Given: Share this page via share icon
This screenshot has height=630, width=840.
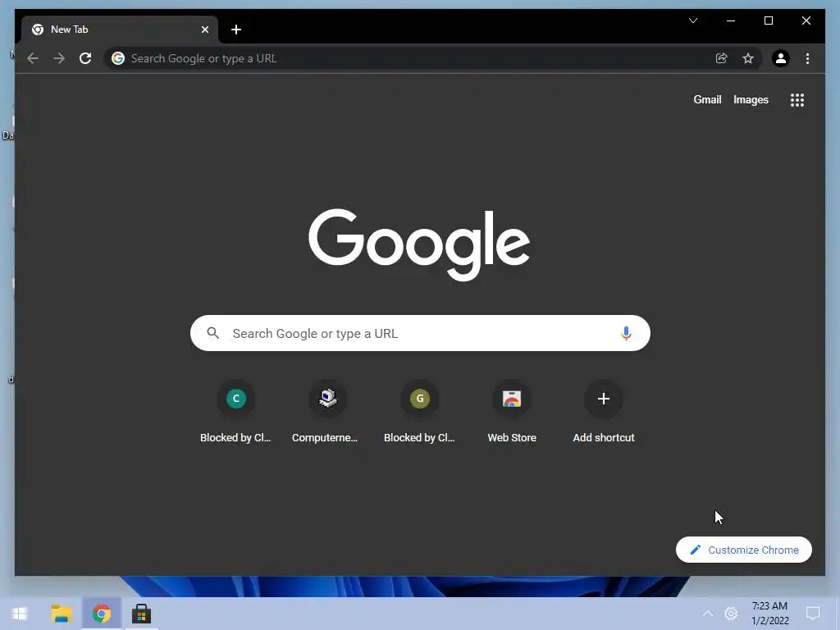Looking at the screenshot, I should 722,58.
